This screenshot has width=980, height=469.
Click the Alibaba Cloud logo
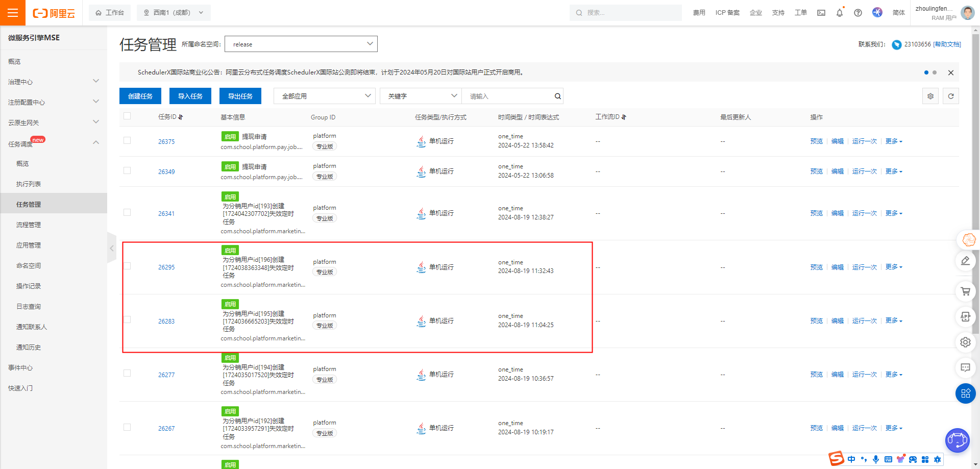click(54, 13)
